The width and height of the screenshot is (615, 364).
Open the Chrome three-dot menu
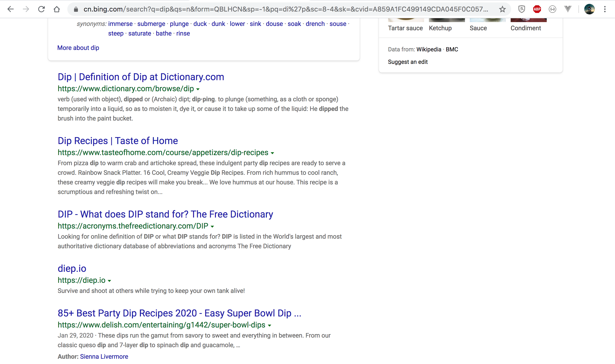tap(605, 9)
